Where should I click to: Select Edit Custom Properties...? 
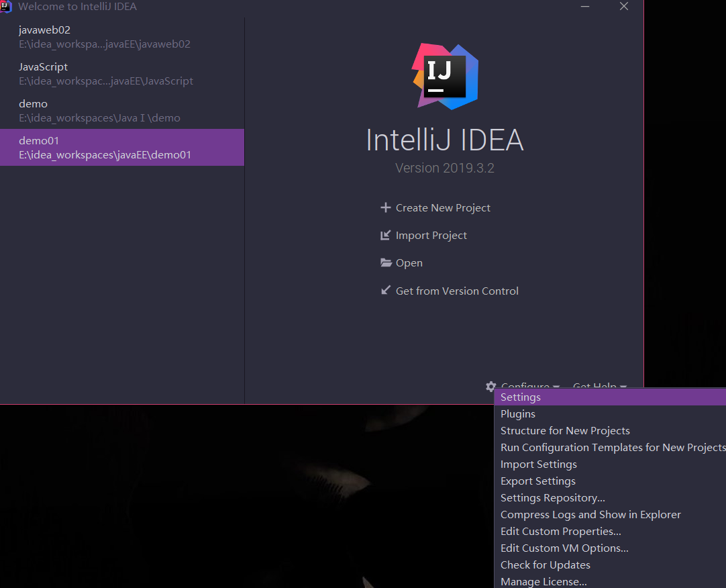(x=610, y=531)
